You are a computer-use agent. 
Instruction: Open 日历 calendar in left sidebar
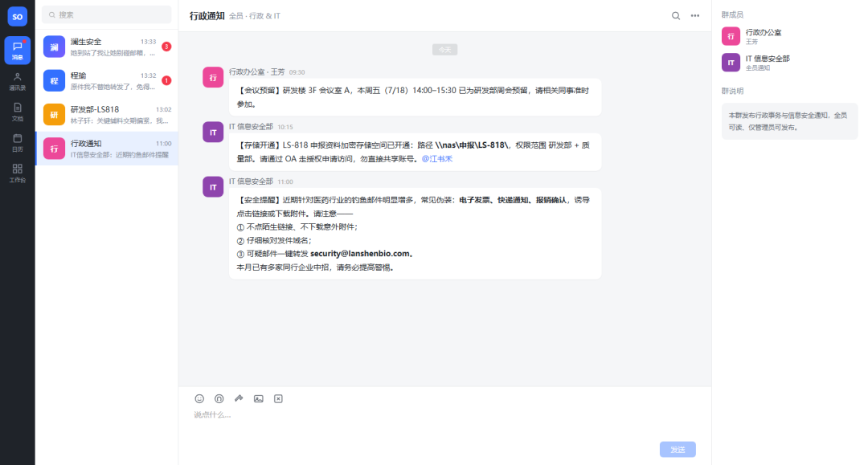click(17, 143)
